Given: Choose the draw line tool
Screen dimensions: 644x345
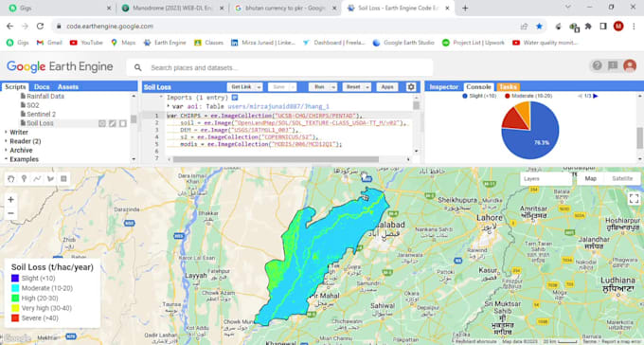Looking at the screenshot, I should click(37, 178).
